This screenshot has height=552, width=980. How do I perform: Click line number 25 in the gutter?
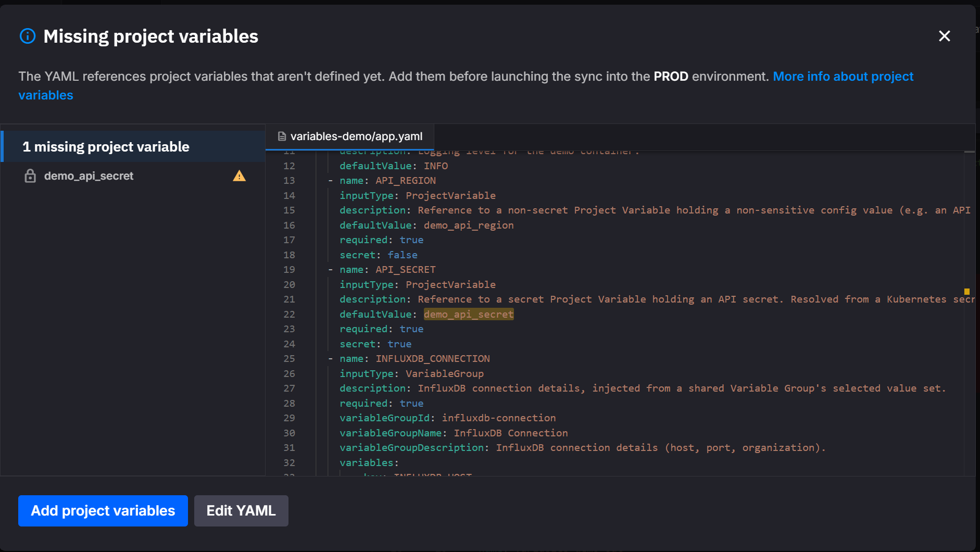tap(289, 359)
